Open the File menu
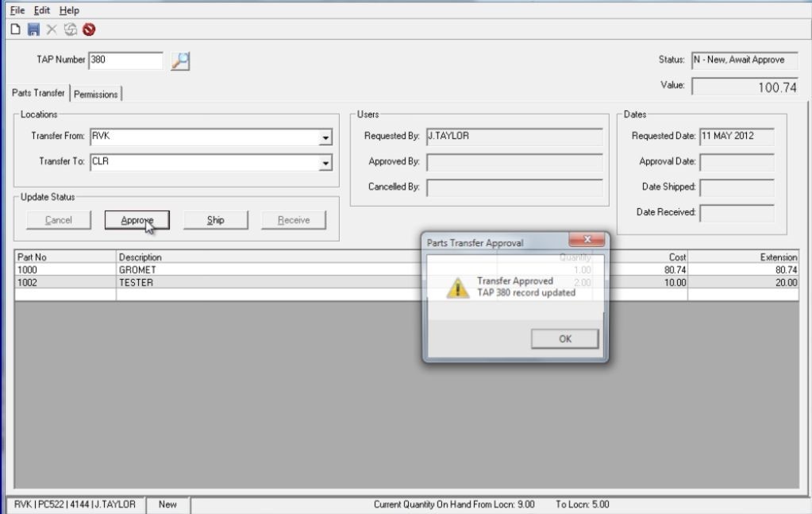 click(x=17, y=10)
